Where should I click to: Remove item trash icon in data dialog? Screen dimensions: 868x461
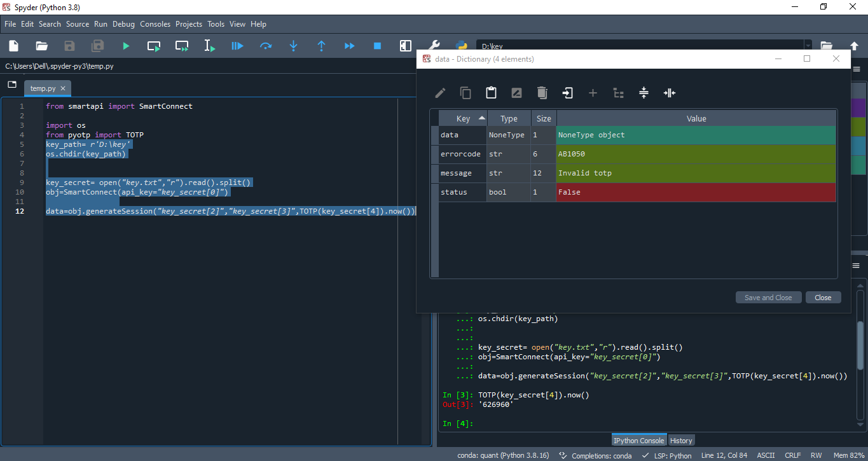(x=542, y=93)
